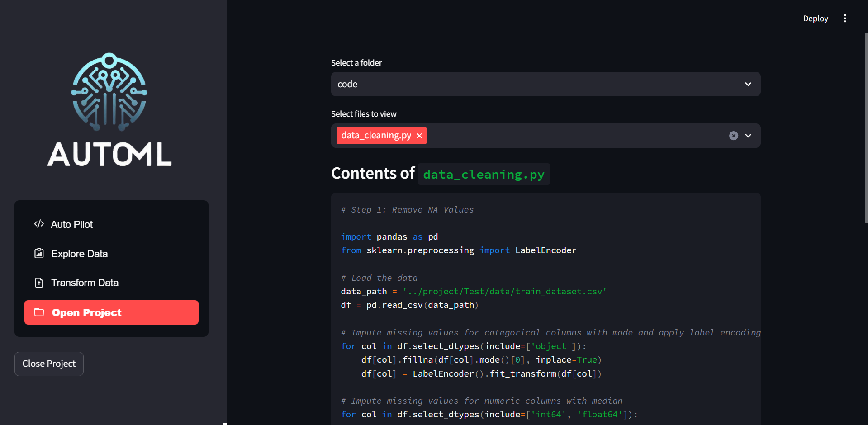Viewport: 868px width, 425px height.
Task: Click the page vertical scrollbar
Action: (x=866, y=128)
